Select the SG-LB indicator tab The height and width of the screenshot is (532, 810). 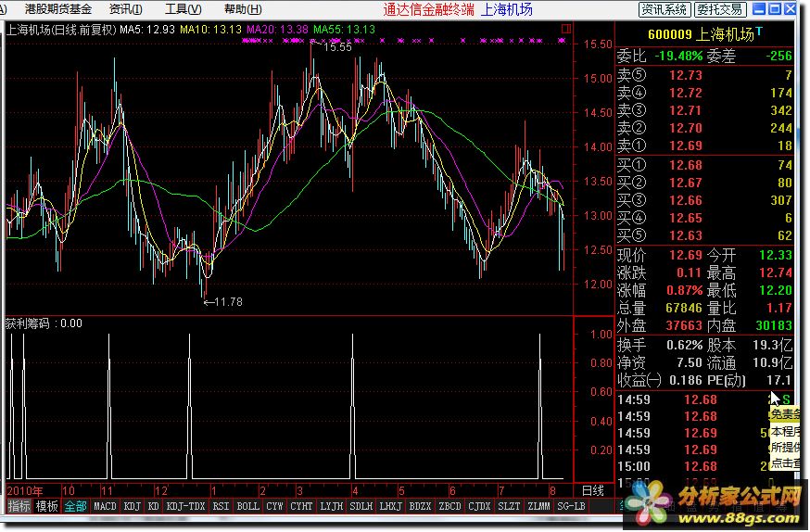(x=571, y=506)
